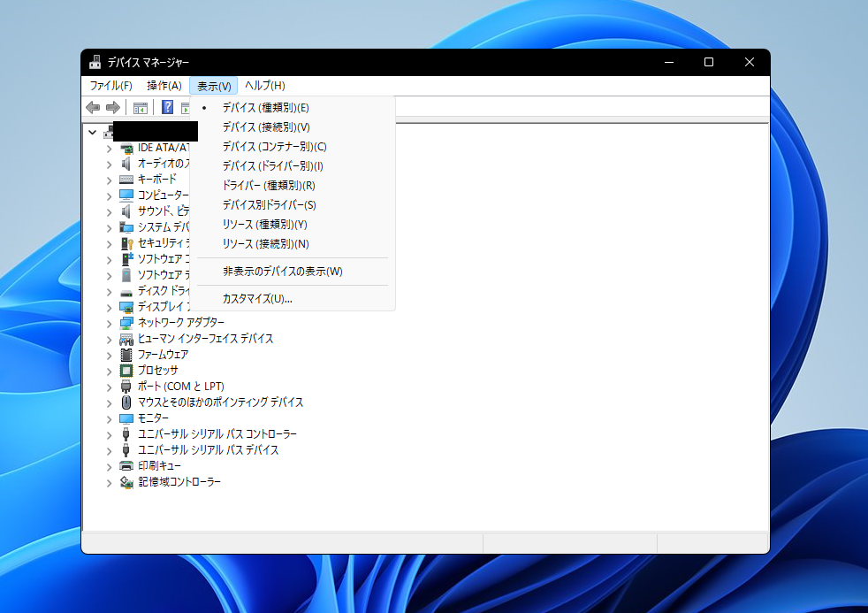868x613 pixels.
Task: Click the ヒューマン インターフェイス デバイス icon
Action: 126,339
